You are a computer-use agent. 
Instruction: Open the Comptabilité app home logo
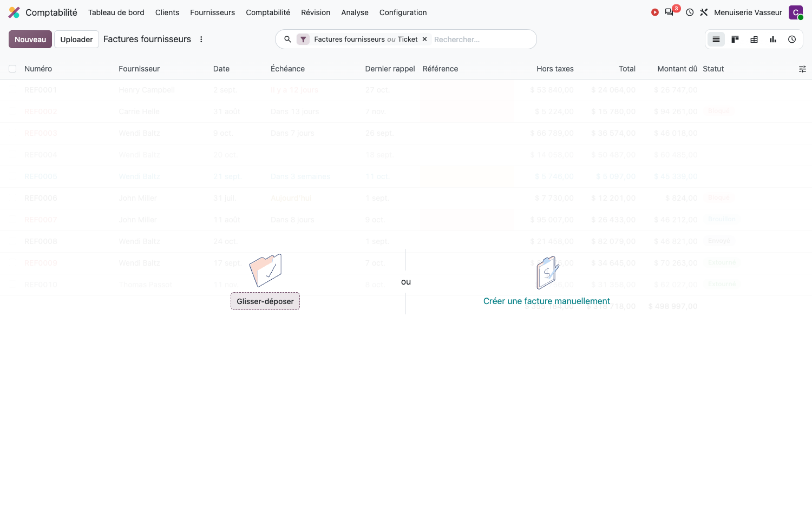[x=15, y=12]
